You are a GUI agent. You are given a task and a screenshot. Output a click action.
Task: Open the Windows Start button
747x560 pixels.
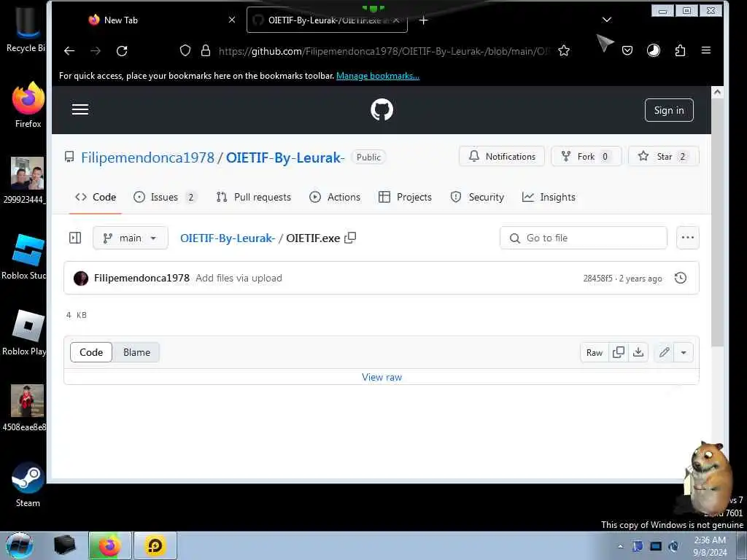pyautogui.click(x=20, y=545)
